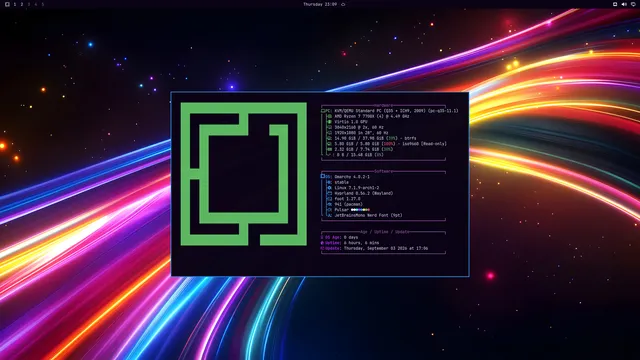The image size is (640, 360).
Task: Click the Hardware section heading
Action: pos(383,105)
